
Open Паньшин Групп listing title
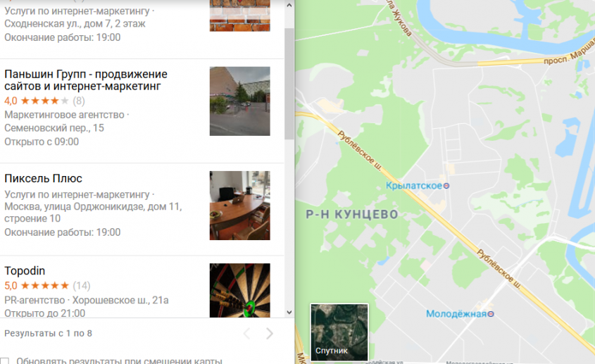click(86, 80)
